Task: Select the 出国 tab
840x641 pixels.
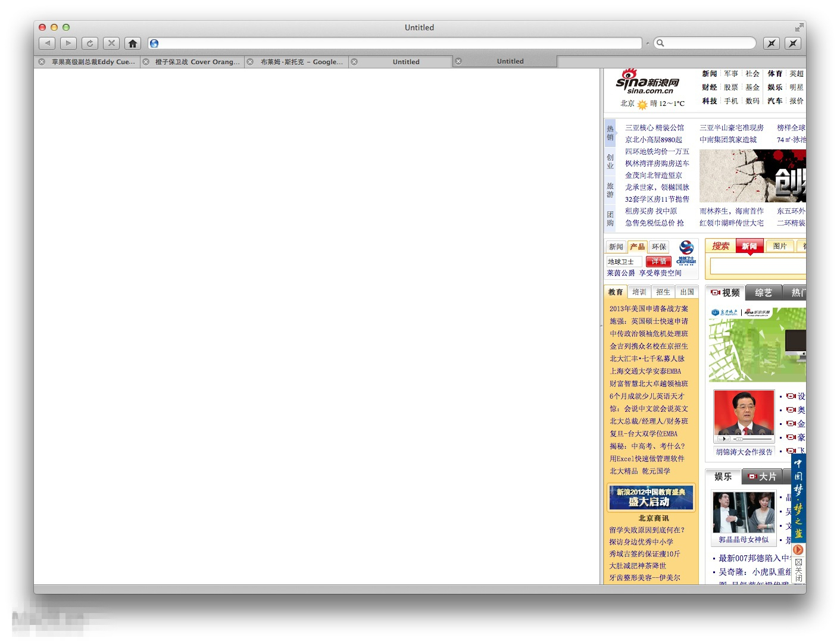Action: (x=687, y=292)
